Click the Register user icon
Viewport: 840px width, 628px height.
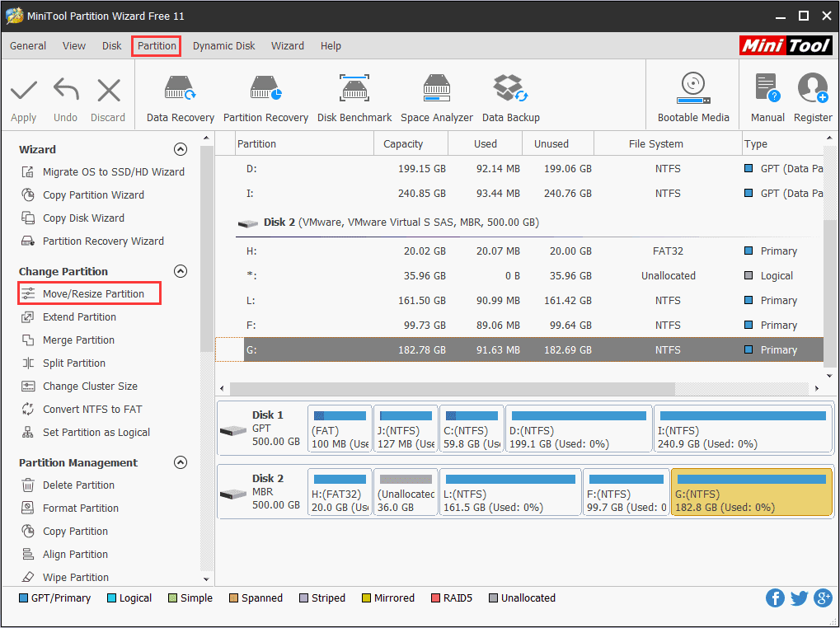tap(813, 88)
